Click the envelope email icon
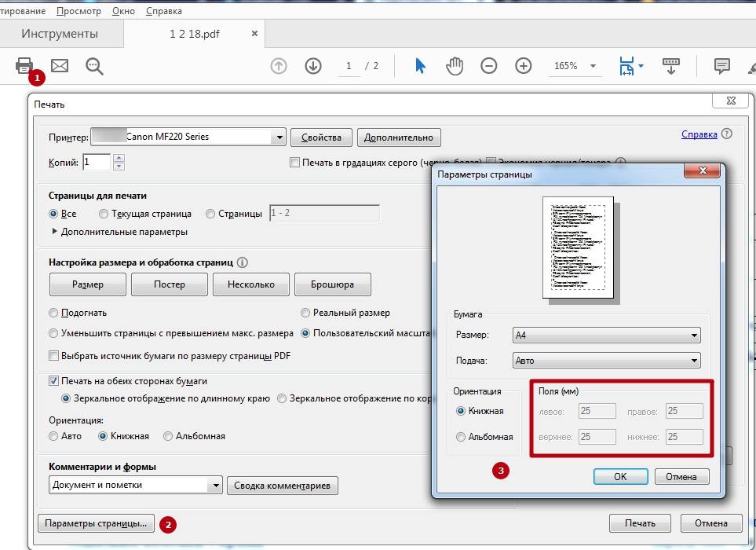Screen dimensions: 756x550 tap(60, 66)
